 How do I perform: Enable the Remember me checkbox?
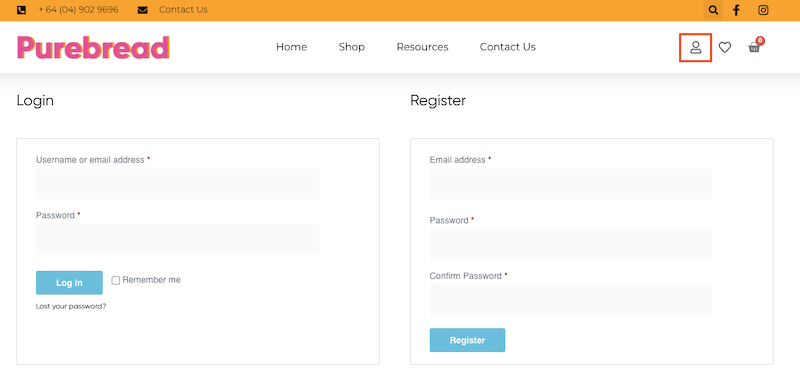pos(116,280)
